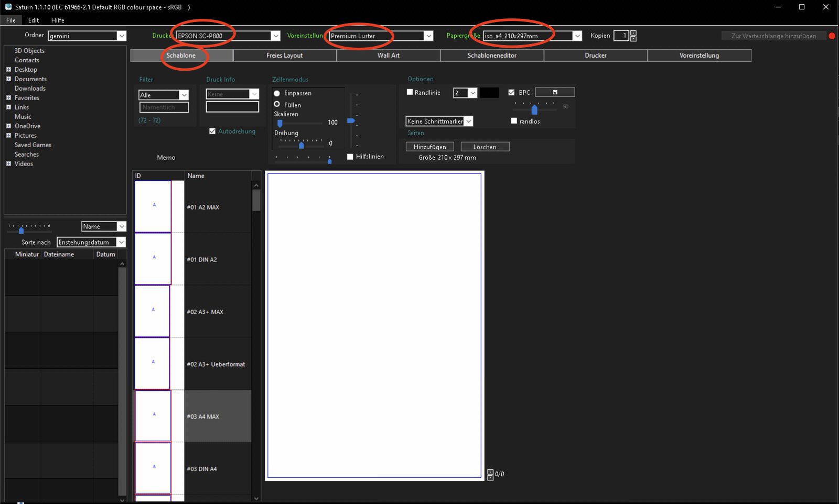Open the Sorte nach Enstehungsdatum dropdown
The image size is (839, 504).
pyautogui.click(x=121, y=242)
